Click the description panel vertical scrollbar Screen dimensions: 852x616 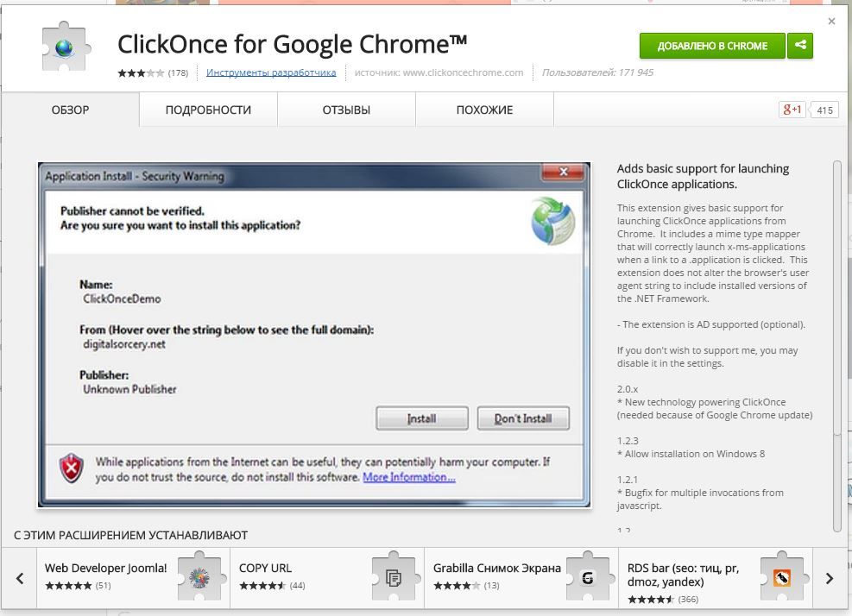pyautogui.click(x=836, y=345)
